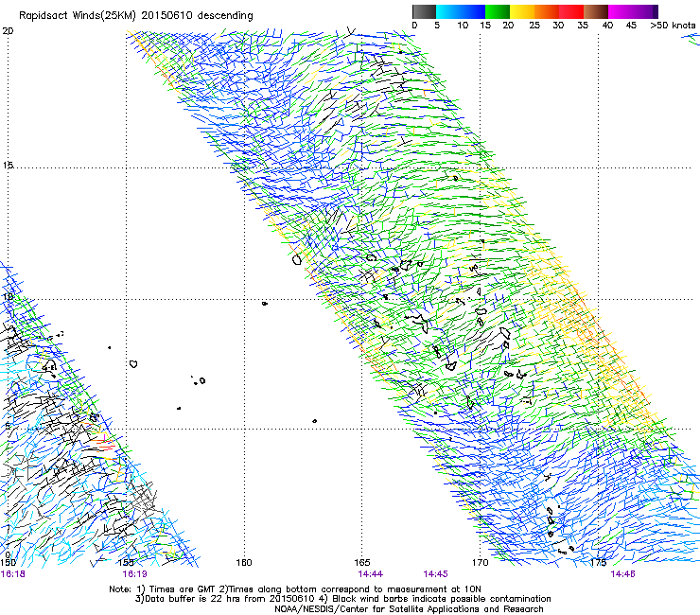Screen dimensions: 700x615
Task: Click the purple '16:18' time stamp
Action: 13,574
